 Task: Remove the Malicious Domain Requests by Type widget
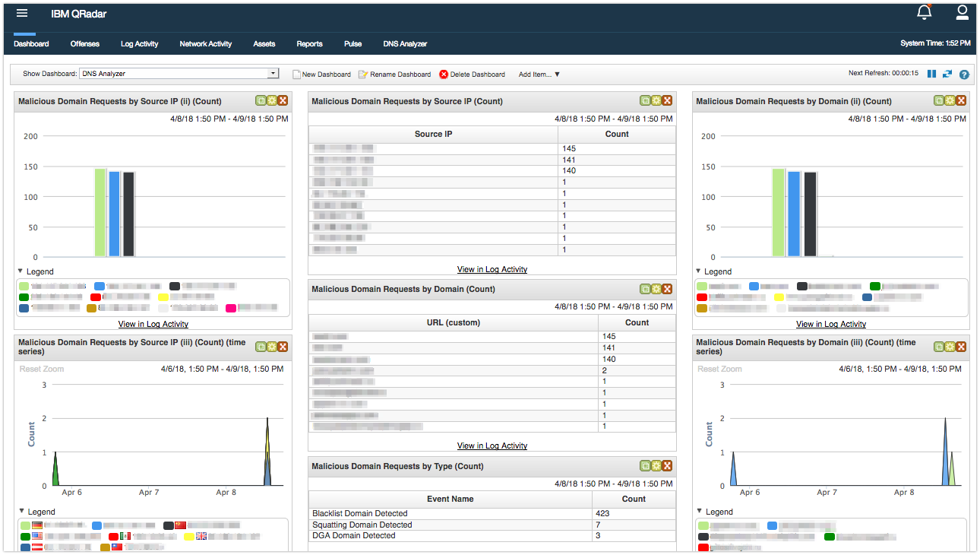(x=667, y=465)
